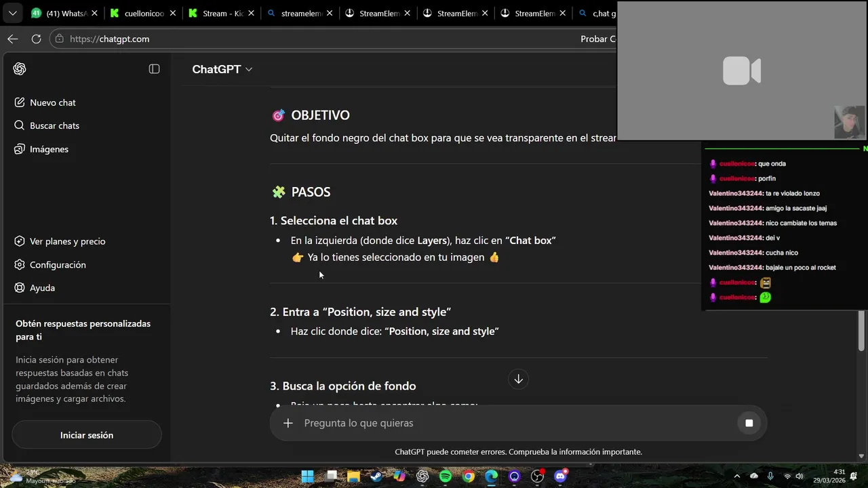Image resolution: width=868 pixels, height=488 pixels.
Task: Open the ChatGPT model dropdown
Action: (222, 69)
